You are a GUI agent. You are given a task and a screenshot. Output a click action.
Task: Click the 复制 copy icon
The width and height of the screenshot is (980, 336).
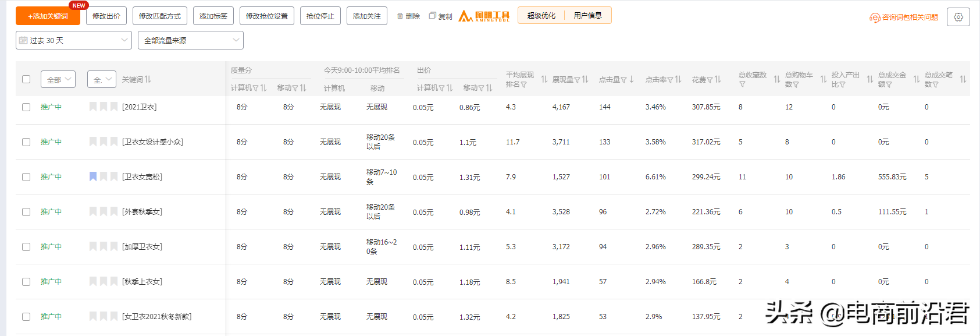point(432,16)
